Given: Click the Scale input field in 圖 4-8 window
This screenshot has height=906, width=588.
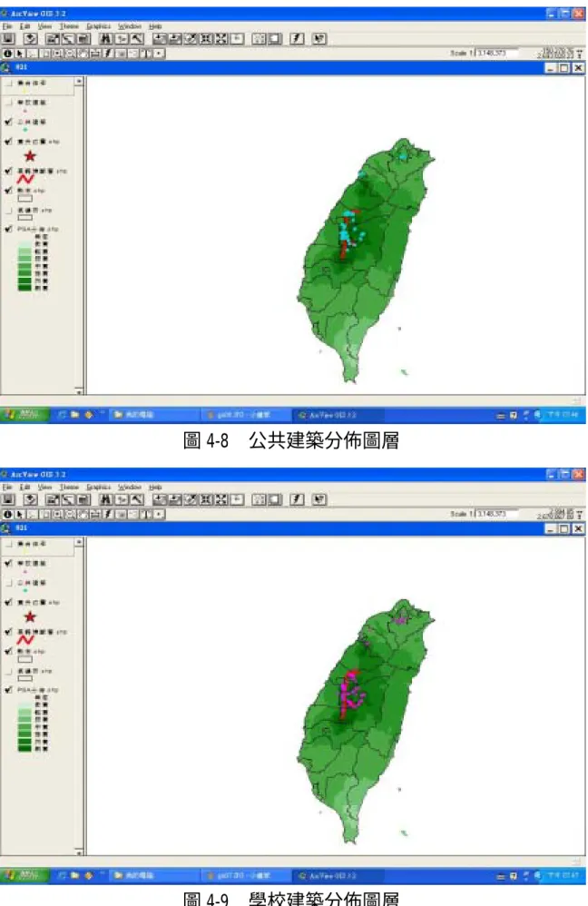Looking at the screenshot, I should [x=495, y=54].
